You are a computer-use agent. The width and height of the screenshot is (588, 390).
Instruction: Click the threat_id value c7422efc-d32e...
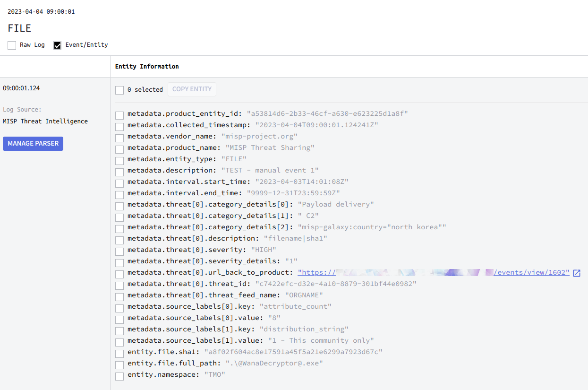(335, 284)
